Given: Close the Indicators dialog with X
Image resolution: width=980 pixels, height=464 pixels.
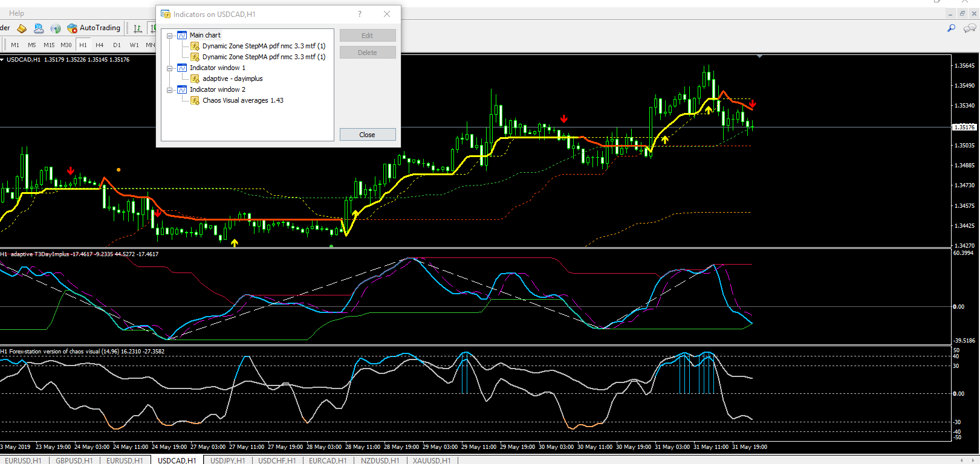Looking at the screenshot, I should tap(387, 14).
